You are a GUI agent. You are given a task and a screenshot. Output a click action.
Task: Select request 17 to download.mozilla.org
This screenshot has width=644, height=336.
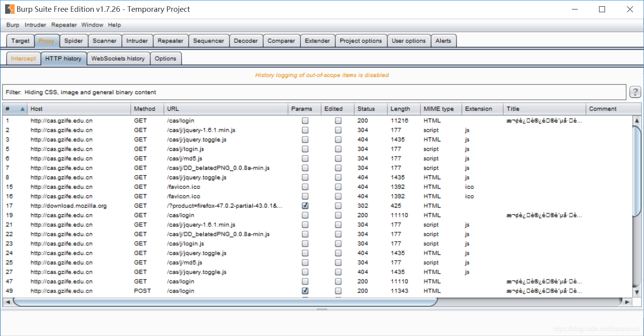pos(317,206)
